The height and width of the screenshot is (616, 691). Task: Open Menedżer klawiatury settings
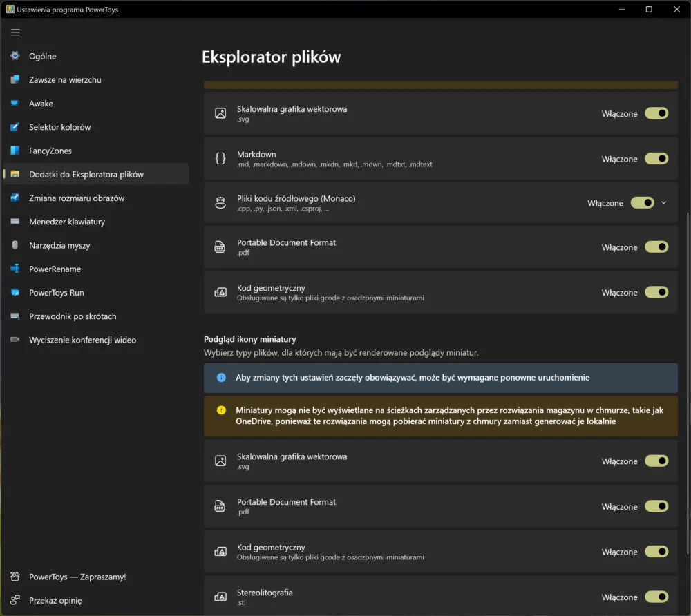[96, 222]
